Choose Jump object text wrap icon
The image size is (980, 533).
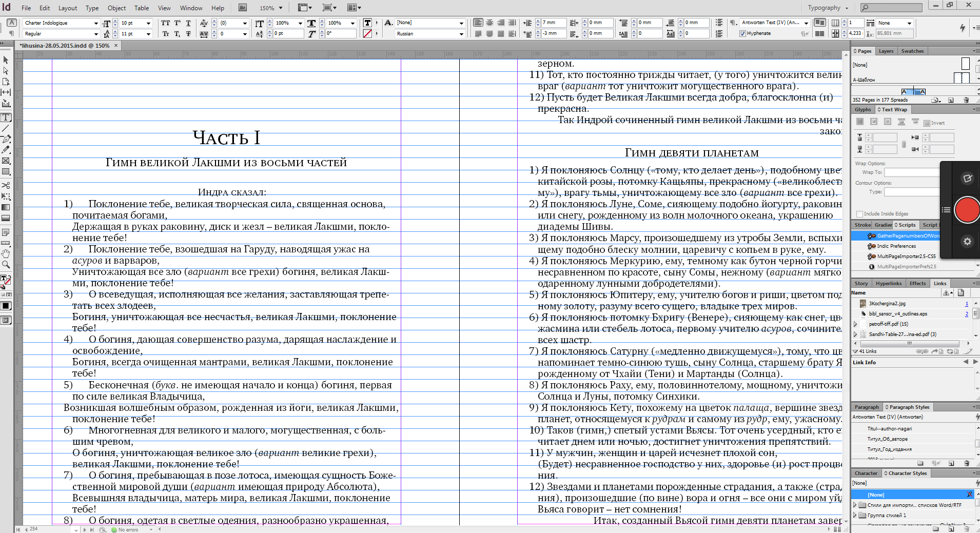click(x=901, y=122)
